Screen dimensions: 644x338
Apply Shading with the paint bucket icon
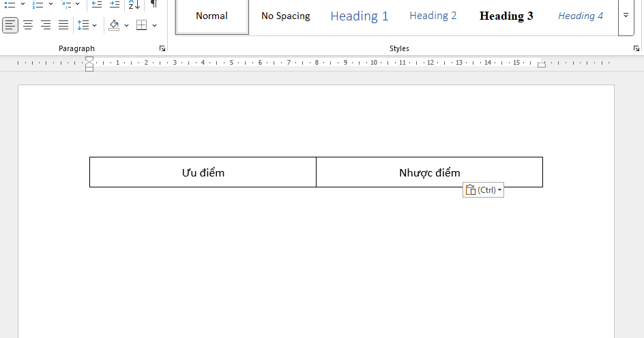click(x=114, y=25)
